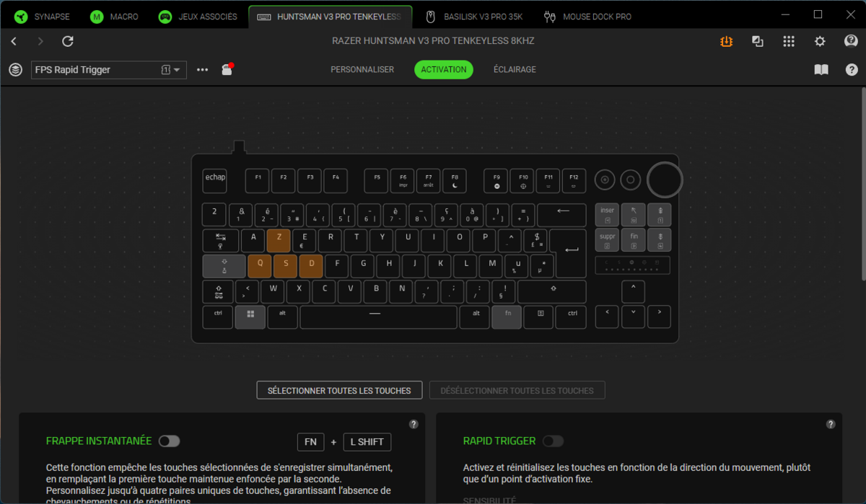
Task: Enable the Rapid Trigger toggle
Action: 553,441
